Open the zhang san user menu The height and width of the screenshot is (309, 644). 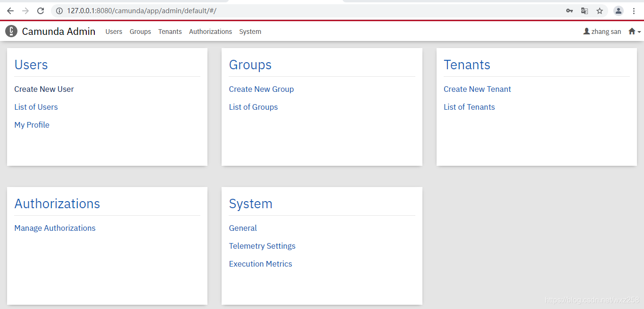[x=602, y=32]
